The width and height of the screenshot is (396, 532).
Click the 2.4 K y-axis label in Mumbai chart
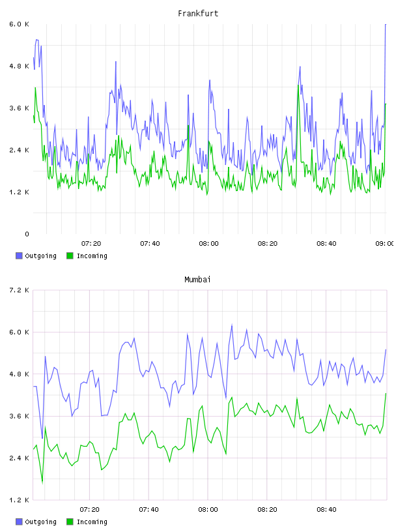click(x=20, y=458)
